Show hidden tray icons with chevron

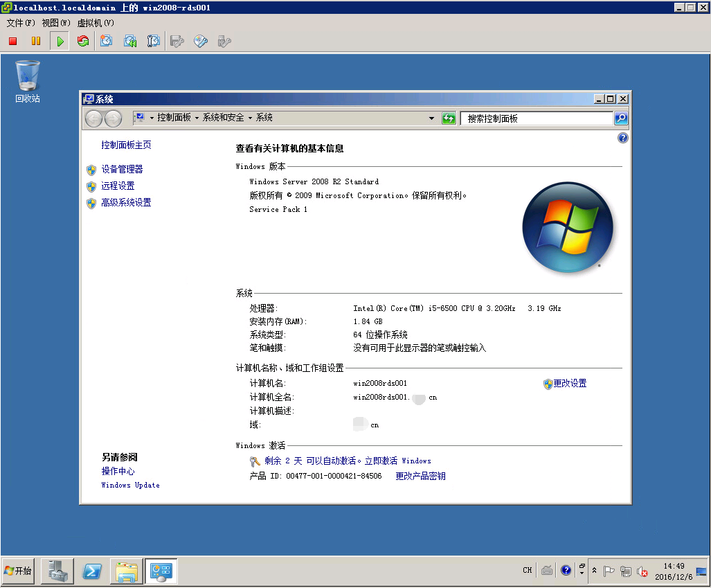(595, 571)
